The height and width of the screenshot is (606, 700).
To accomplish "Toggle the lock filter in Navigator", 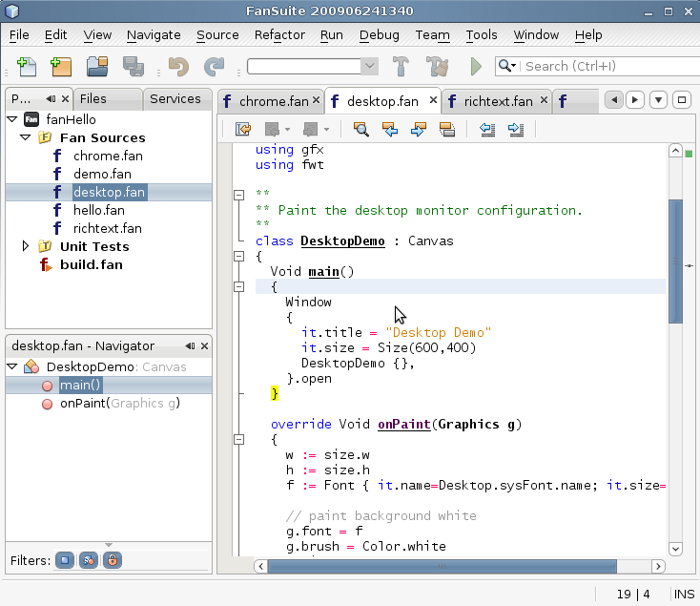I will (x=113, y=560).
